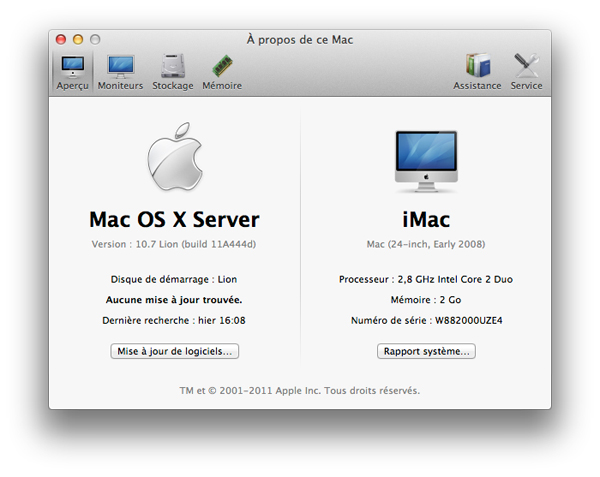
Task: Click the iMac model name heading
Action: coord(426,220)
